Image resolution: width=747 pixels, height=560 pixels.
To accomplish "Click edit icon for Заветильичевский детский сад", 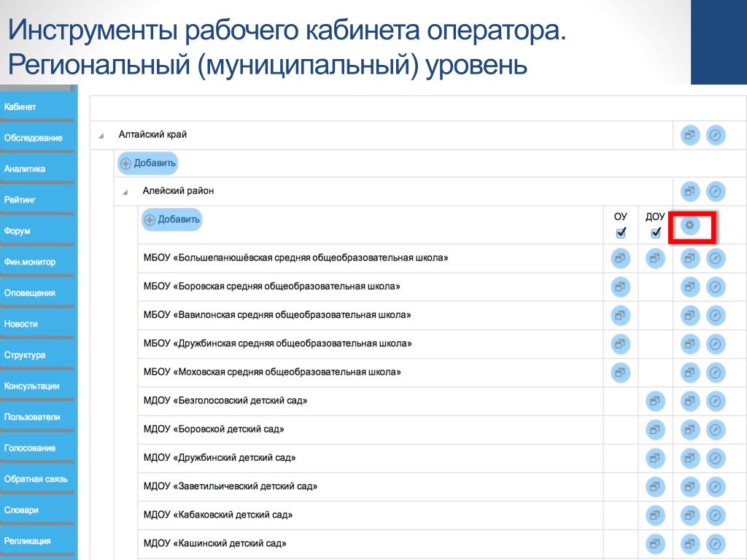I will [x=715, y=486].
